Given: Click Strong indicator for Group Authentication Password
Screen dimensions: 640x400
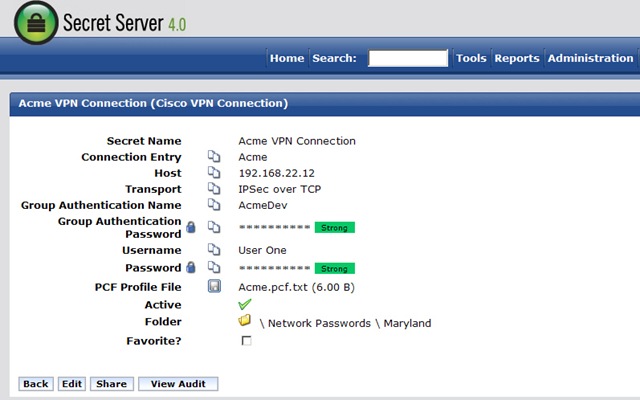Looking at the screenshot, I should 335,228.
